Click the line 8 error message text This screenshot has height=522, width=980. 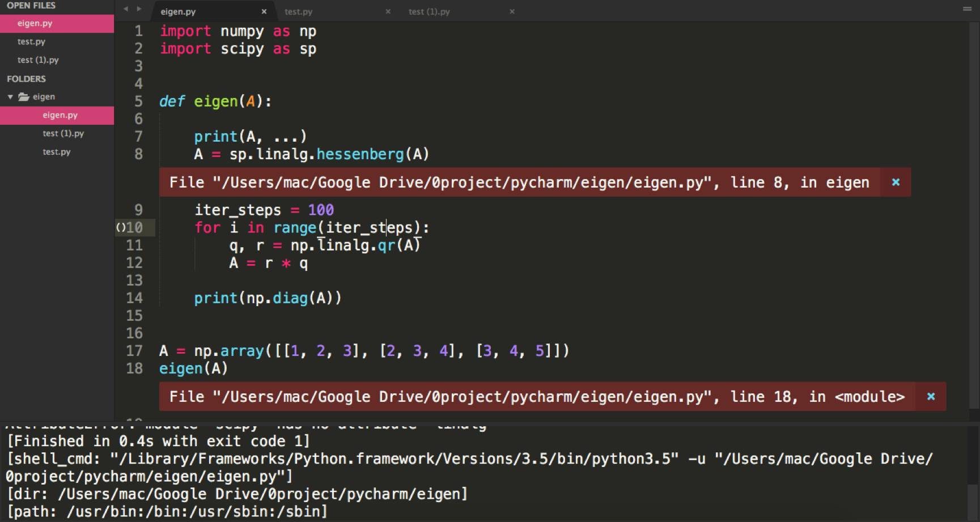(519, 183)
